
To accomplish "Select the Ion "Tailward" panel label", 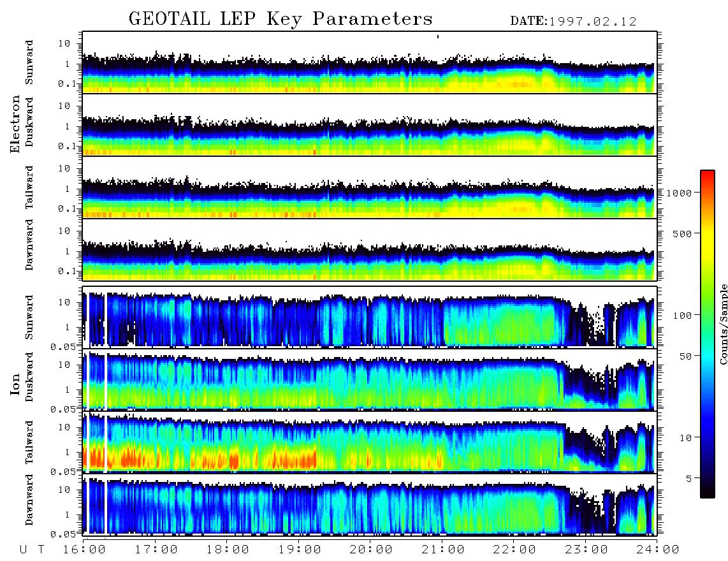I will click(x=29, y=442).
